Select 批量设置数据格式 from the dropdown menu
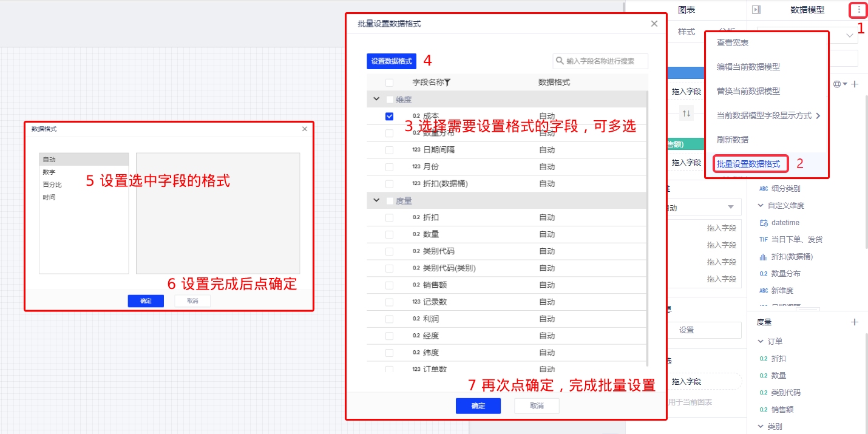 click(748, 164)
